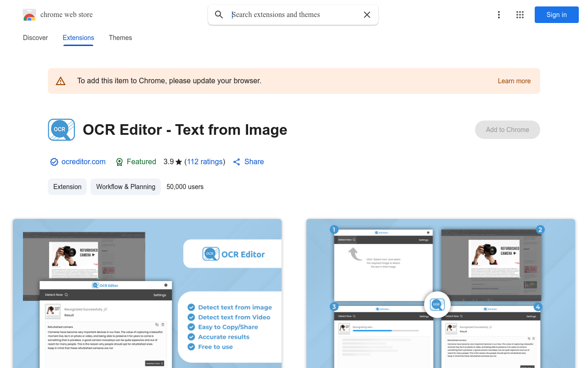The width and height of the screenshot is (588, 368).
Task: Open the Google apps grid
Action: point(520,15)
